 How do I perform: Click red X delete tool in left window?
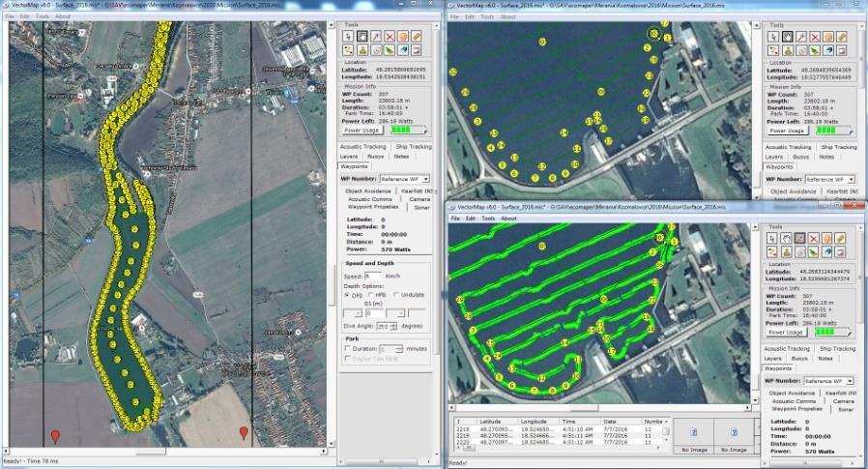point(390,37)
